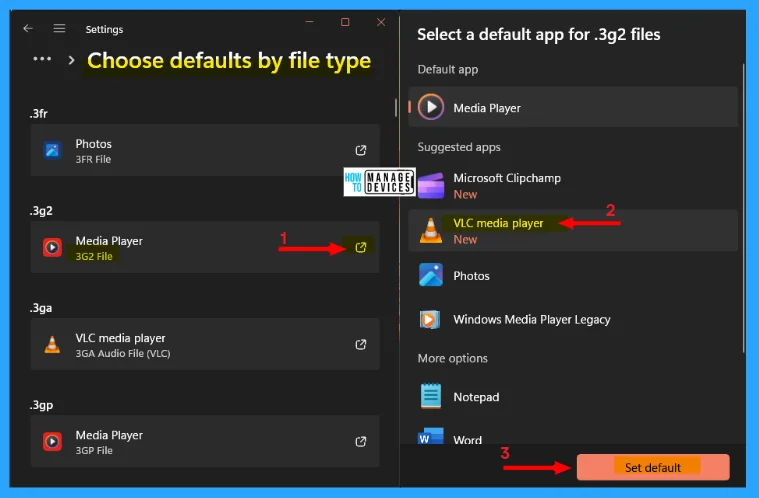Open external link icon on Photos 3FR File row
Viewport: 759px width, 498px height.
pyautogui.click(x=361, y=150)
